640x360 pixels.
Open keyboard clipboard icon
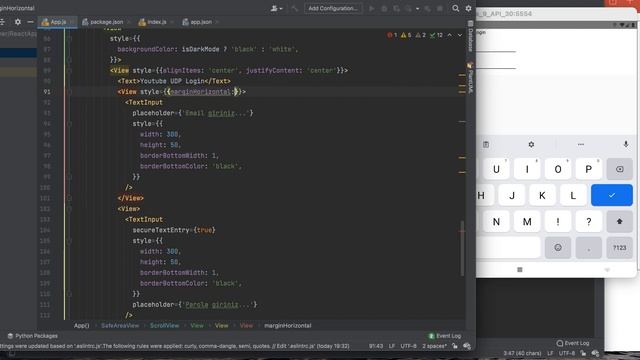pos(486,144)
